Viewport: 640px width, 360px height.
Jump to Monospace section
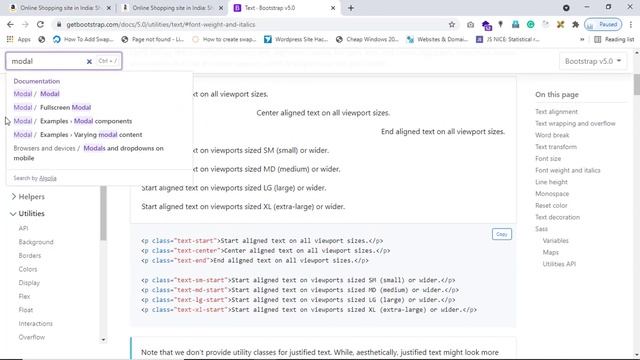click(x=552, y=194)
